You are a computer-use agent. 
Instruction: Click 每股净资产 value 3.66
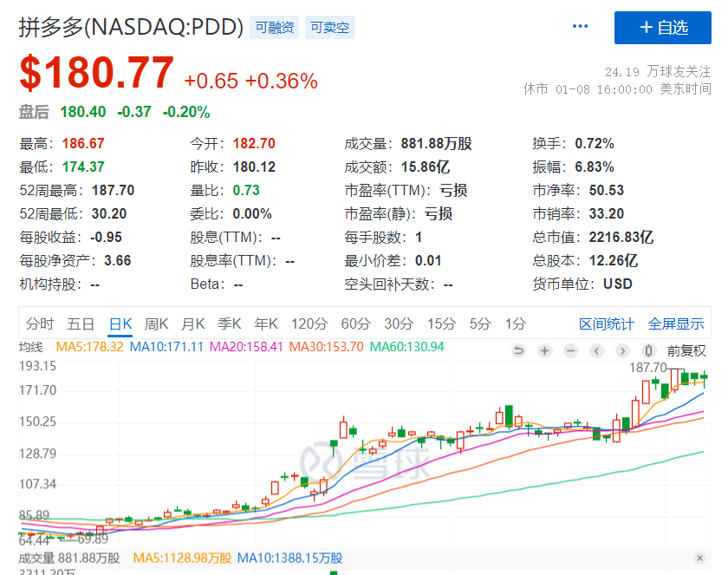[x=118, y=260]
